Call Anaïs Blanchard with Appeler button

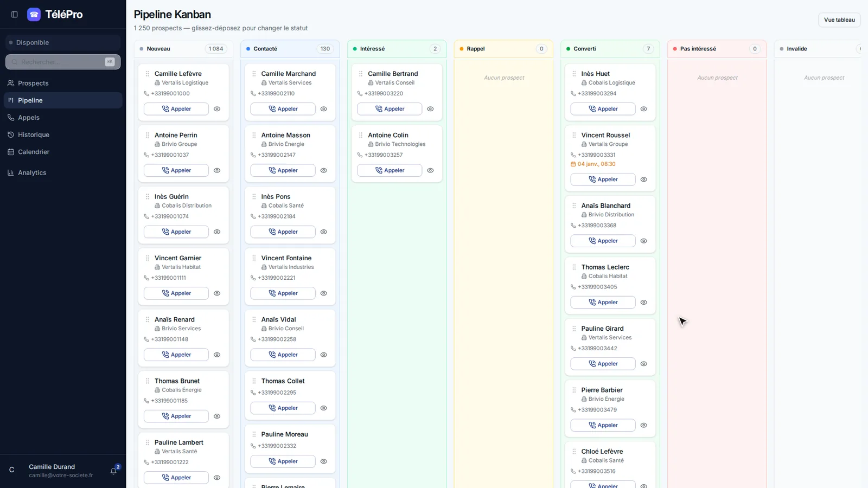603,241
